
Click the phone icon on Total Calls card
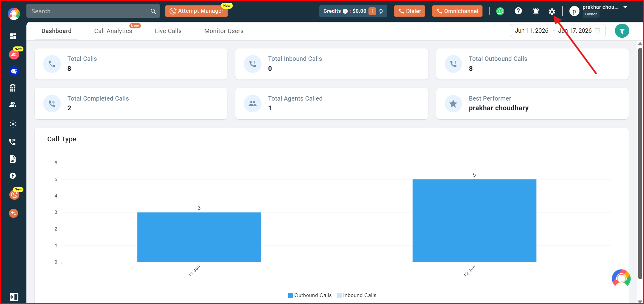click(x=52, y=64)
